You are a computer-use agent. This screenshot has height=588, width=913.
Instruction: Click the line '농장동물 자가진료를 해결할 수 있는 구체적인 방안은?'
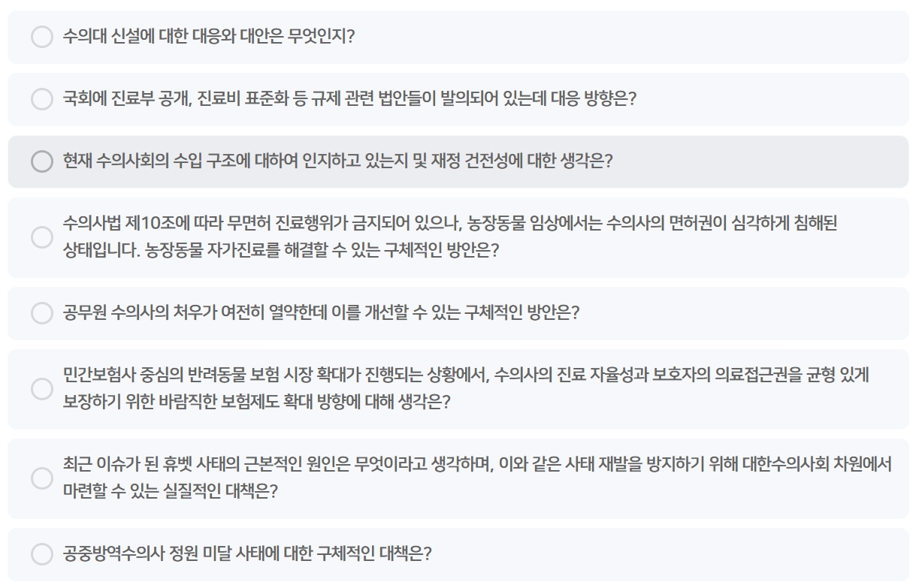point(280,251)
